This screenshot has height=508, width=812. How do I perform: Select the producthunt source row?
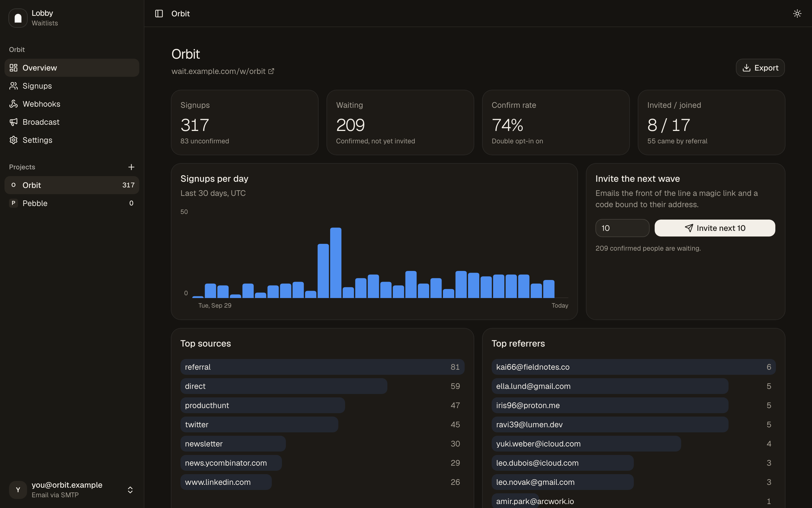coord(323,405)
